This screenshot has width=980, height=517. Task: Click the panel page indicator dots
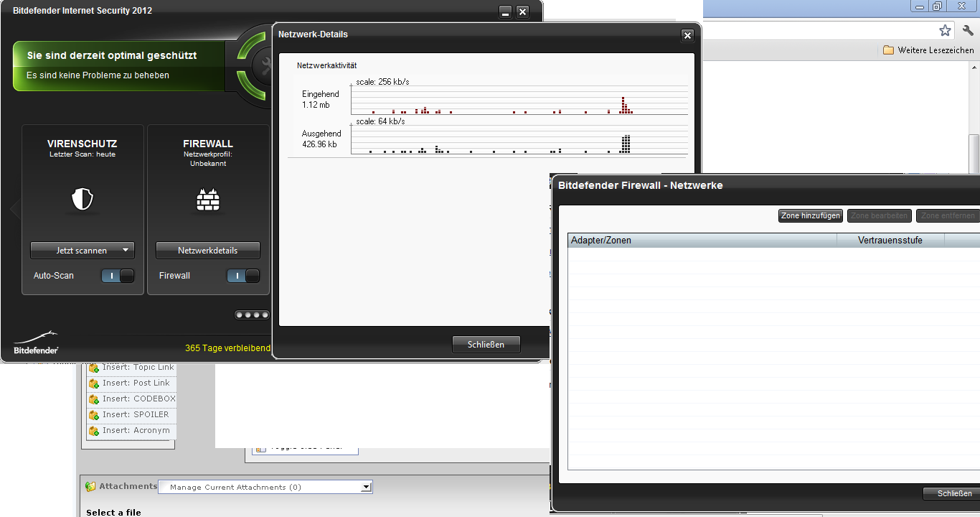[x=252, y=315]
